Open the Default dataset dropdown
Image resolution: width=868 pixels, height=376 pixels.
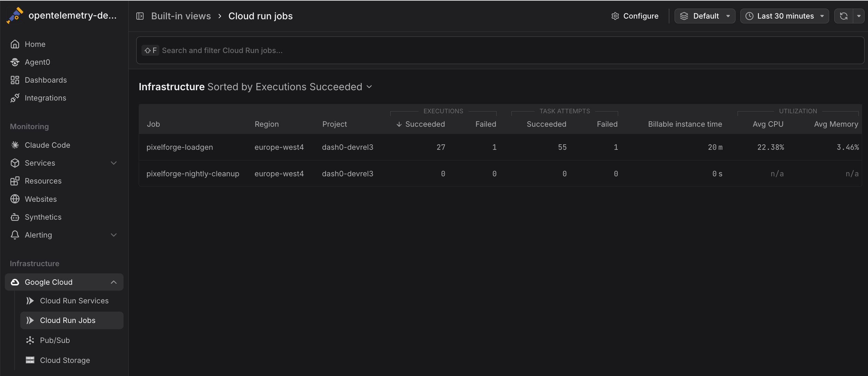(x=705, y=16)
